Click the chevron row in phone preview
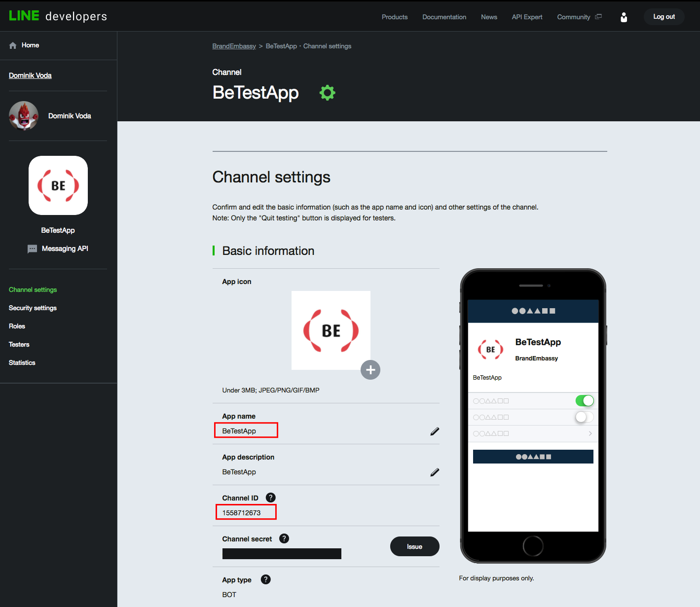The width and height of the screenshot is (700, 607). (533, 433)
